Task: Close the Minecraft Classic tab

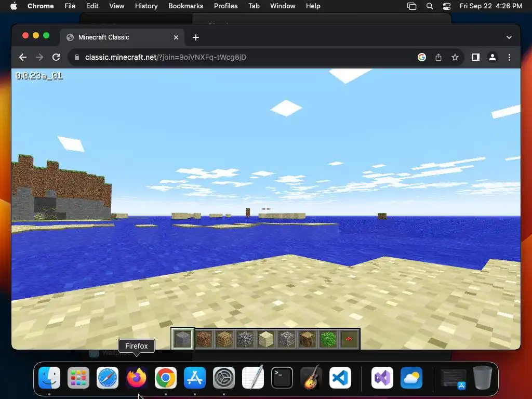Action: pos(176,37)
